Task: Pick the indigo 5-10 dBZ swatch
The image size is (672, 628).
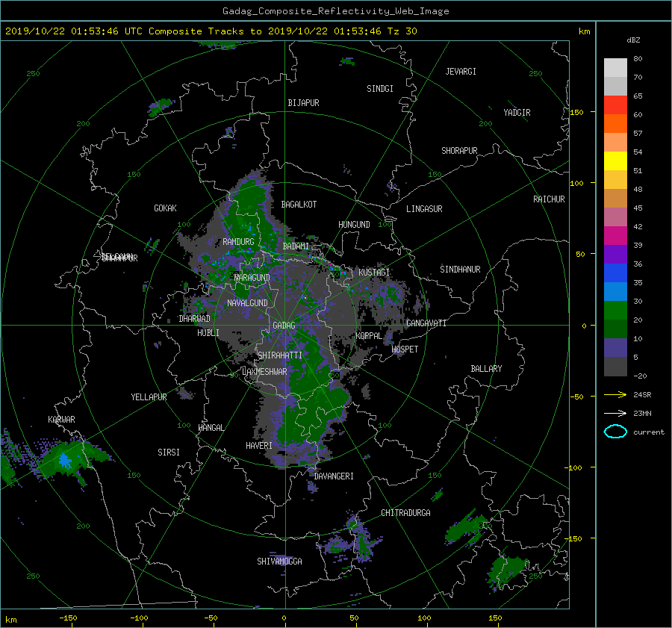Action: tap(615, 348)
